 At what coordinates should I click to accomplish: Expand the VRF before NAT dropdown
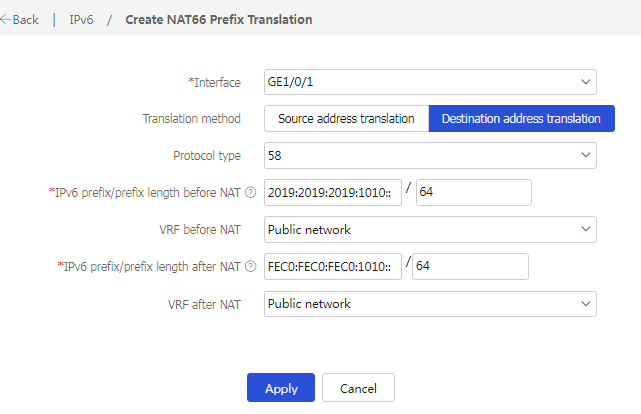click(x=430, y=229)
